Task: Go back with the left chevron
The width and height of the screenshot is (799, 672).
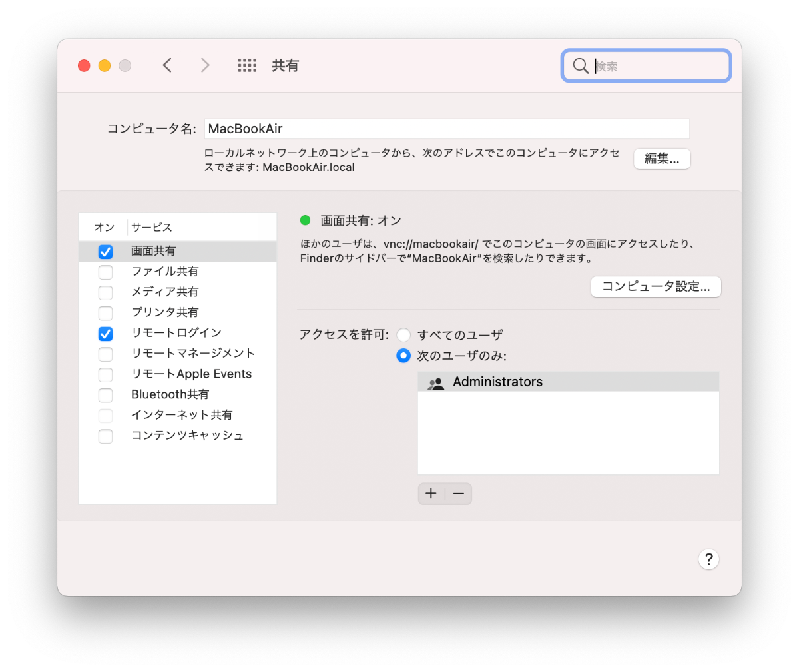Action: pos(167,65)
